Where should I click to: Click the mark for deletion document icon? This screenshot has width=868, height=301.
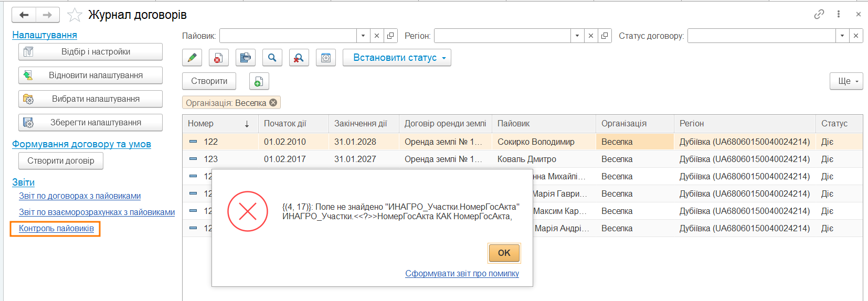pos(218,58)
